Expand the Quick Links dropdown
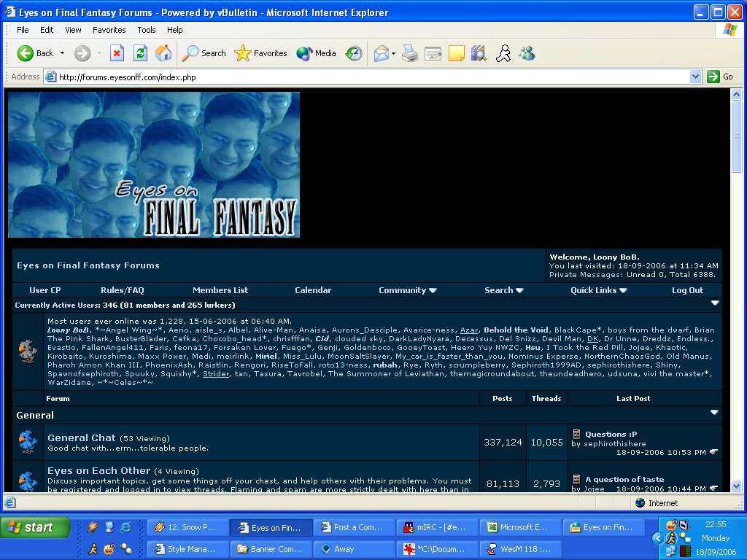The width and height of the screenshot is (747, 560). tap(598, 290)
